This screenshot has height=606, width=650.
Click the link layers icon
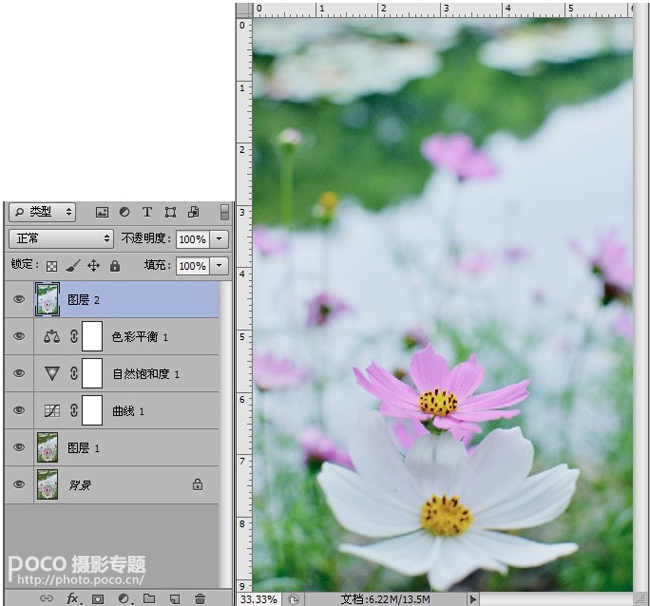pyautogui.click(x=46, y=598)
